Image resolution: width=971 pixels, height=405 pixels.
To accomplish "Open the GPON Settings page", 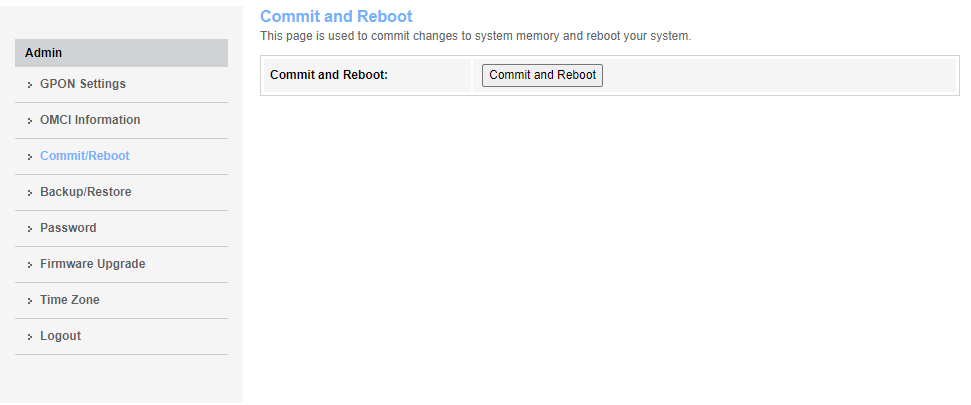I will [x=83, y=84].
